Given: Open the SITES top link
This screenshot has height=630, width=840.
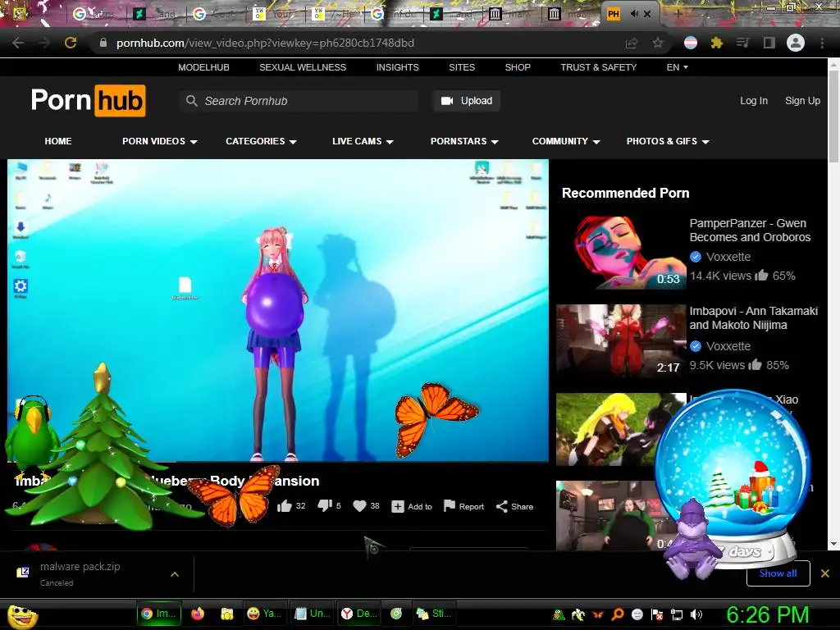Looking at the screenshot, I should (462, 67).
